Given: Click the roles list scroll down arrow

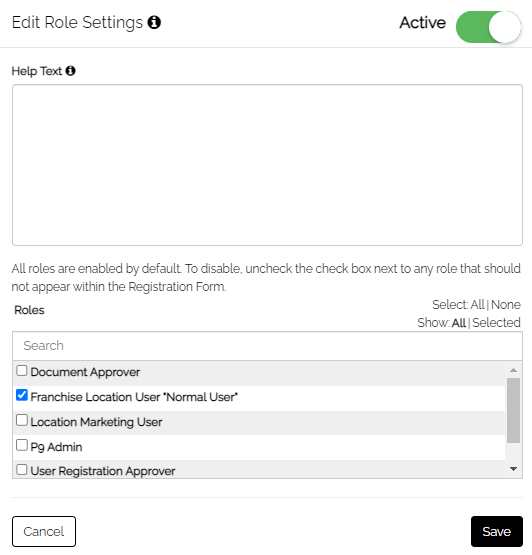Looking at the screenshot, I should click(513, 469).
